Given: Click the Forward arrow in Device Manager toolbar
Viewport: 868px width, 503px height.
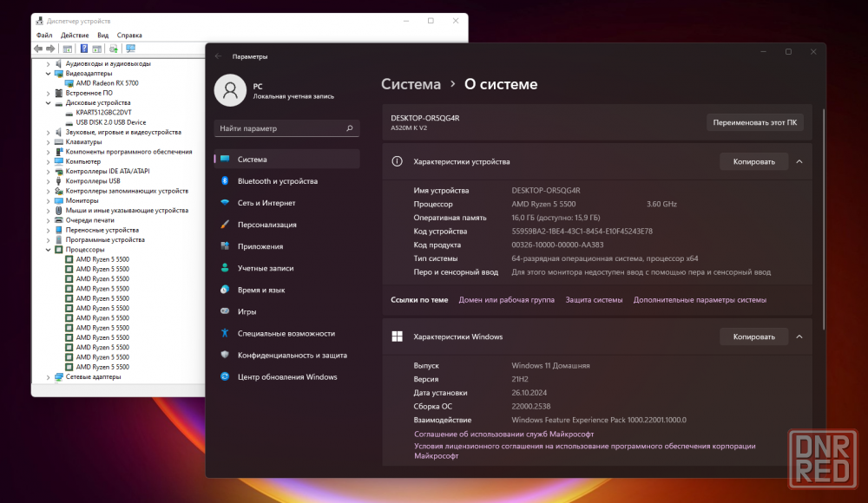Looking at the screenshot, I should [50, 49].
